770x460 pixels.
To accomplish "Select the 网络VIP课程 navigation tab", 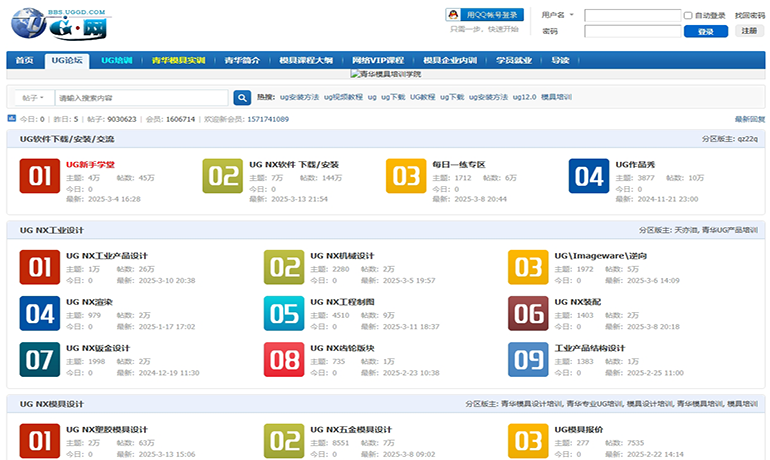I will pos(378,60).
